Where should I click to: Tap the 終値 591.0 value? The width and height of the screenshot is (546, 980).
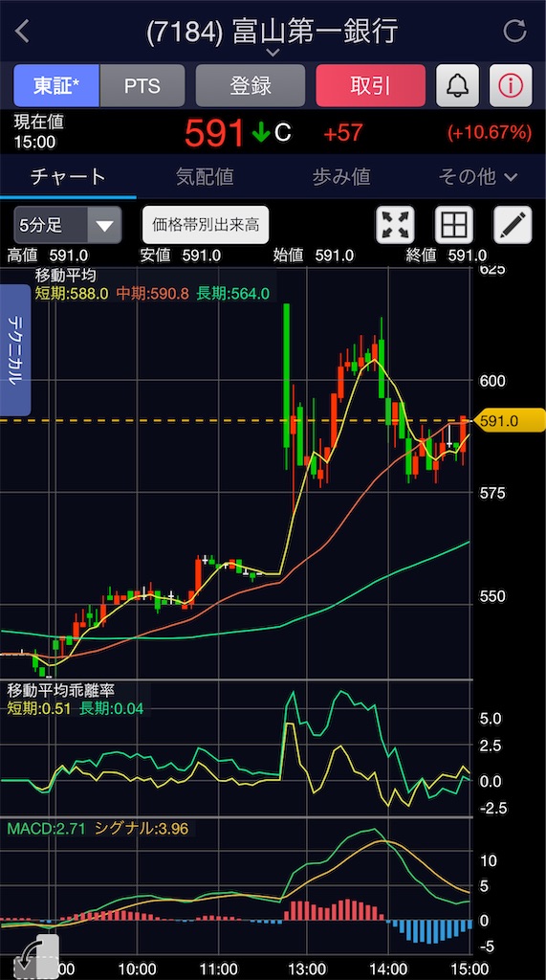(x=468, y=256)
